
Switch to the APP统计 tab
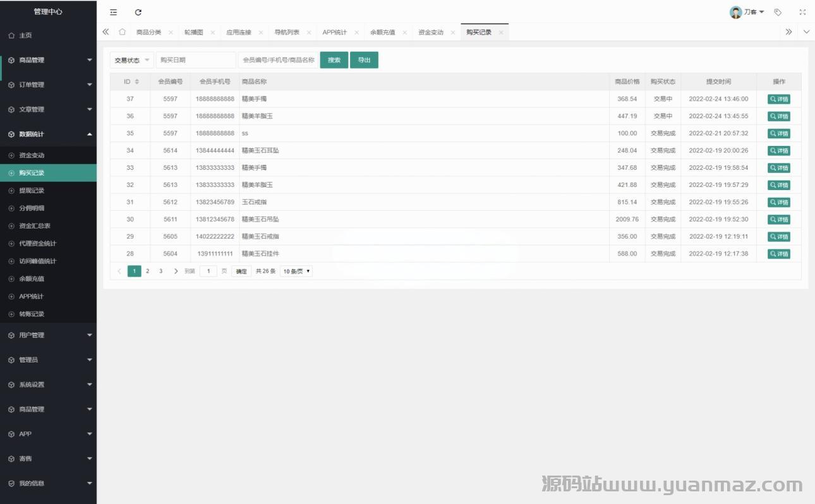tap(334, 32)
